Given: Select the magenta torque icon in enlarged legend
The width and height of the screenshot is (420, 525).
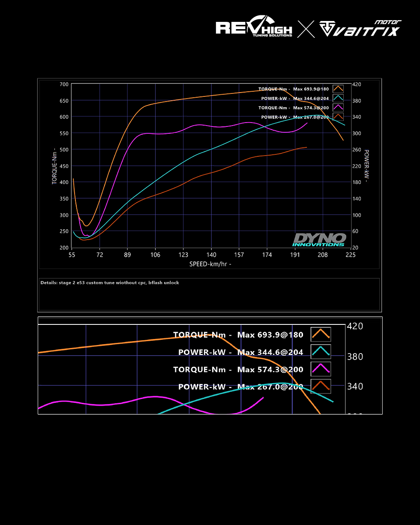Looking at the screenshot, I should click(321, 369).
